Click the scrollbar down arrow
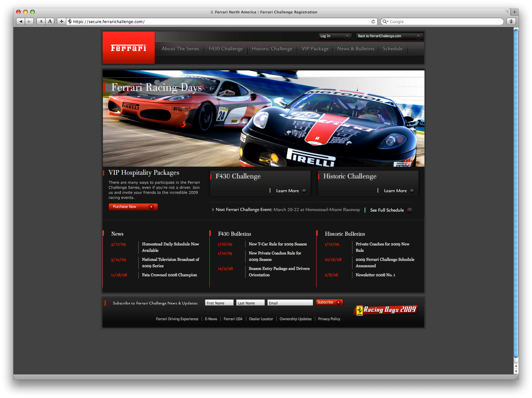The width and height of the screenshot is (532, 398). tap(516, 372)
